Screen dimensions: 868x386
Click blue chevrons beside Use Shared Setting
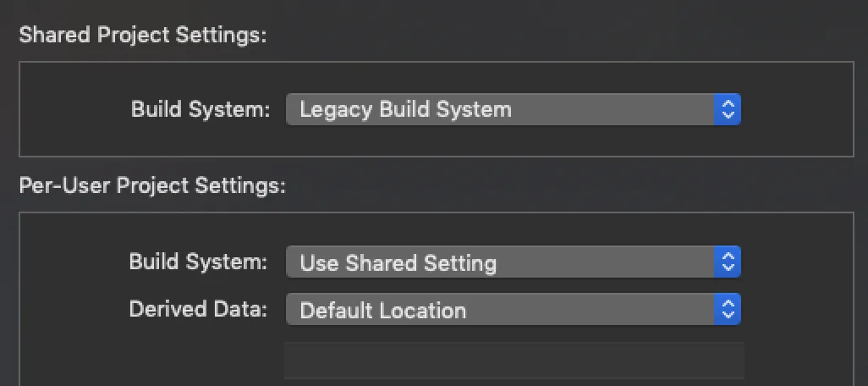click(x=727, y=262)
